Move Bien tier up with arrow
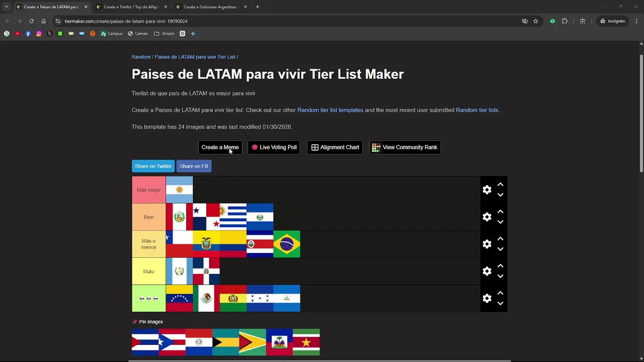Screen dimensions: 644x362 pyautogui.click(x=500, y=212)
